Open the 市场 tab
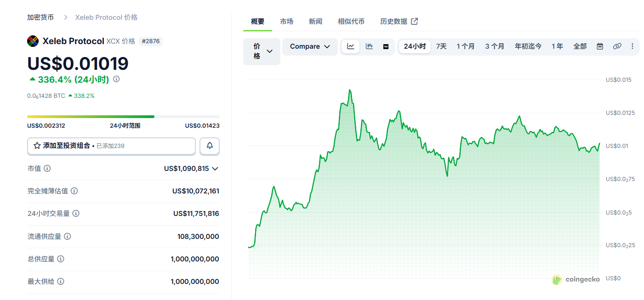 [286, 21]
